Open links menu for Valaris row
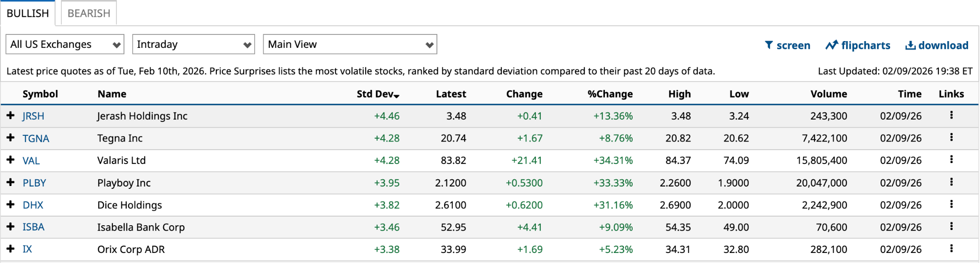980x263 pixels. click(x=951, y=160)
